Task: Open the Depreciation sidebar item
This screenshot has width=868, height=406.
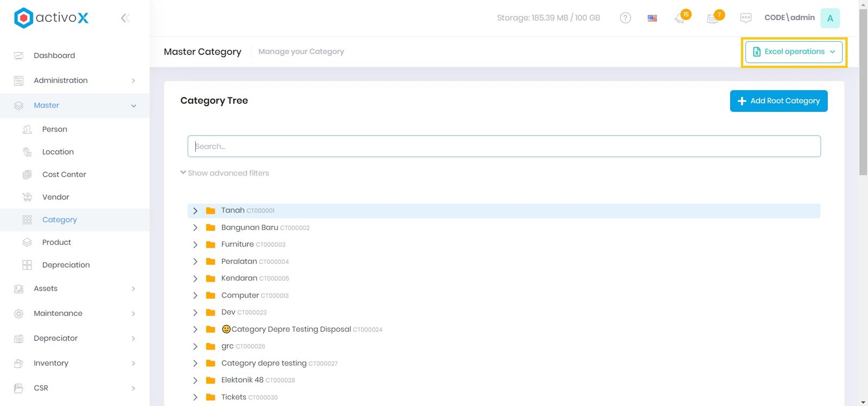Action: [x=66, y=265]
